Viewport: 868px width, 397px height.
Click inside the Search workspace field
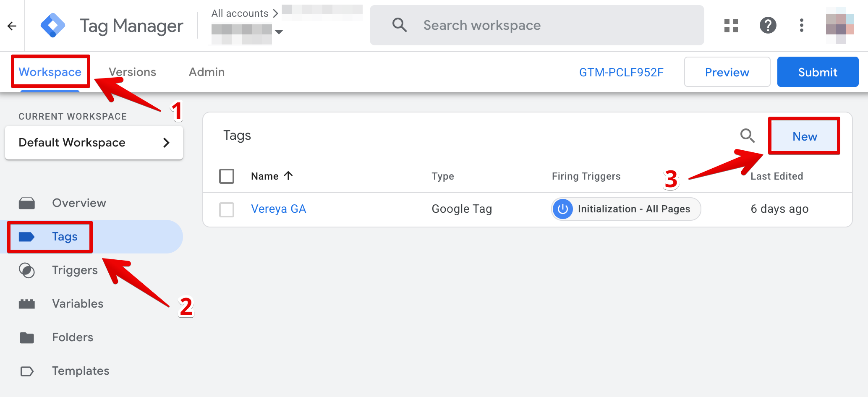[x=536, y=25]
